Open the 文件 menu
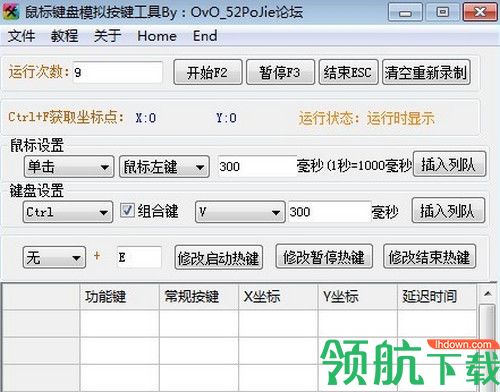The width and height of the screenshot is (500, 392). tap(21, 36)
